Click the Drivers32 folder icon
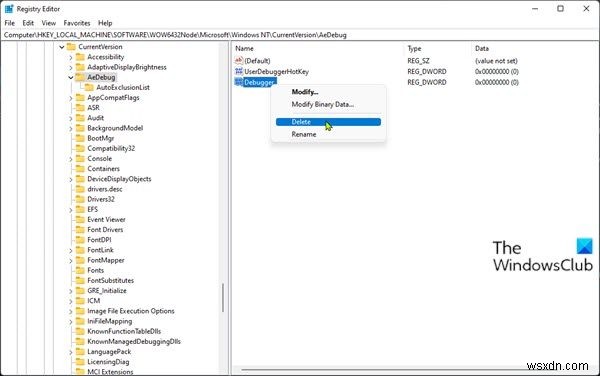Image resolution: width=600 pixels, height=376 pixels. tap(80, 199)
